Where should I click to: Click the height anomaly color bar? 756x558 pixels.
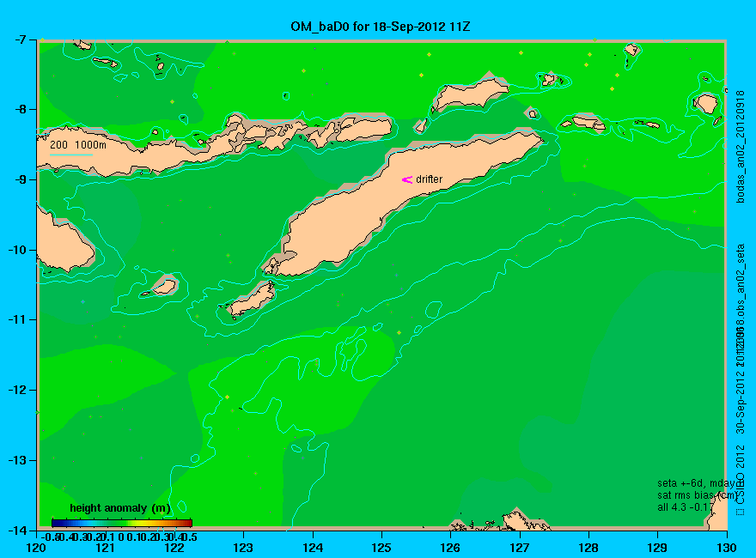coord(122,523)
